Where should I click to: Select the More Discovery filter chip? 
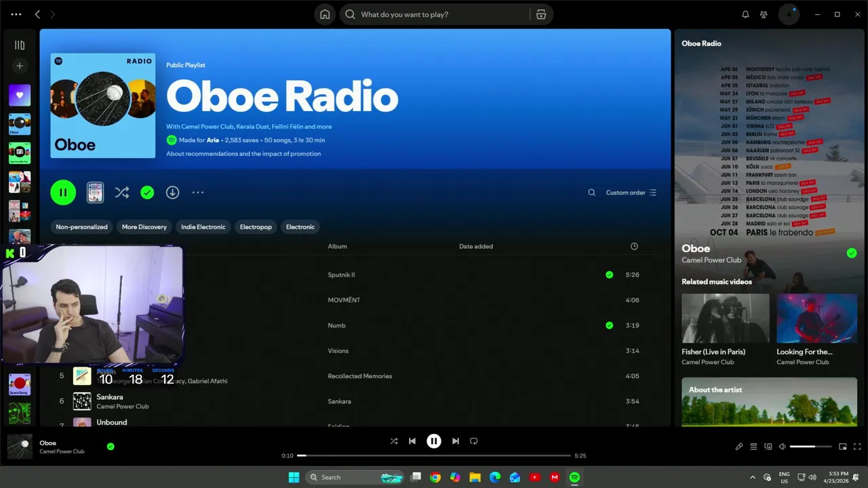click(144, 227)
